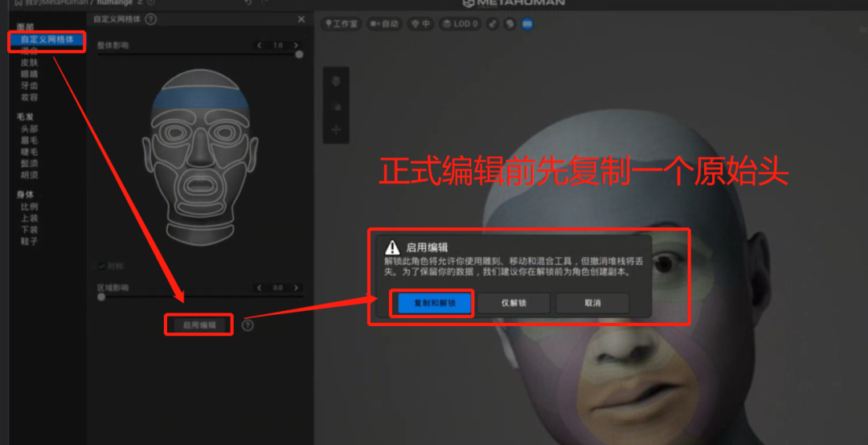Select 自定义网格体 in the face list
The image size is (868, 445).
click(47, 40)
